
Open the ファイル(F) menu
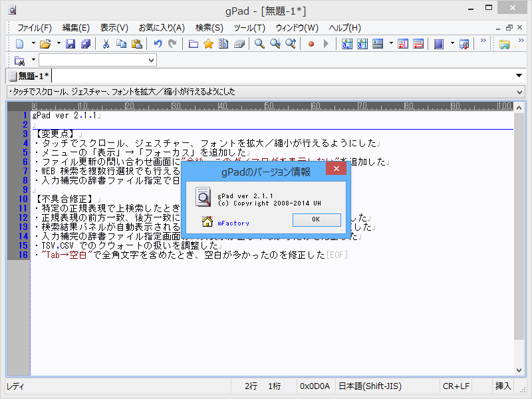pyautogui.click(x=35, y=28)
